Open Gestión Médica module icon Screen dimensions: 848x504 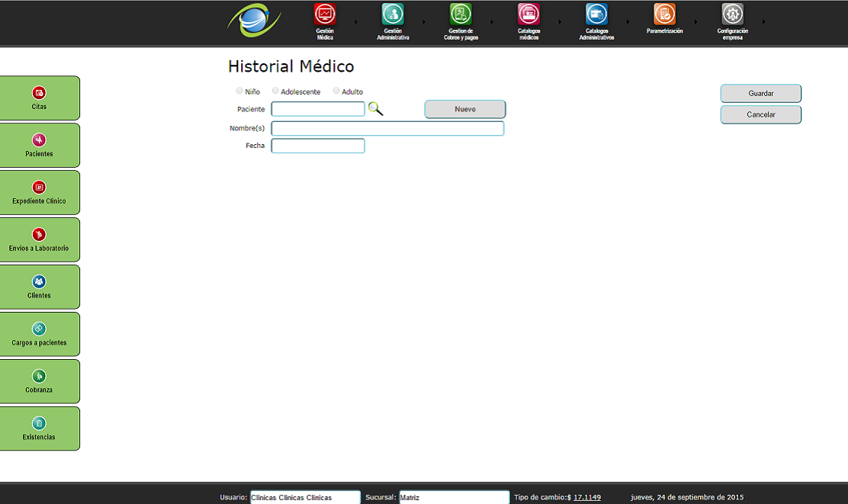tap(325, 14)
